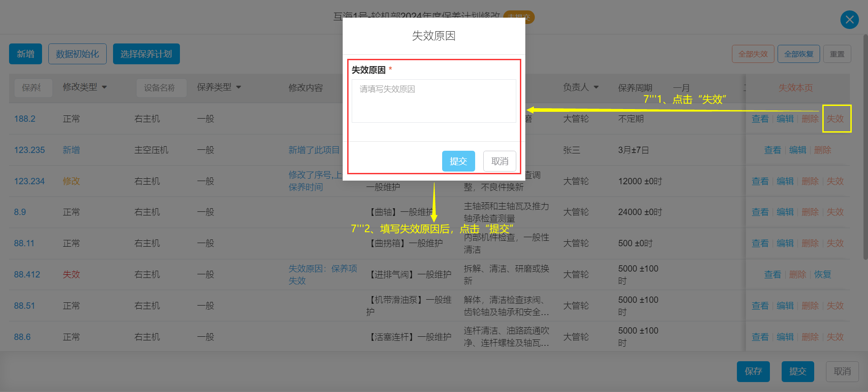The height and width of the screenshot is (392, 868).
Task: Click the 重置 button
Action: 837,54
